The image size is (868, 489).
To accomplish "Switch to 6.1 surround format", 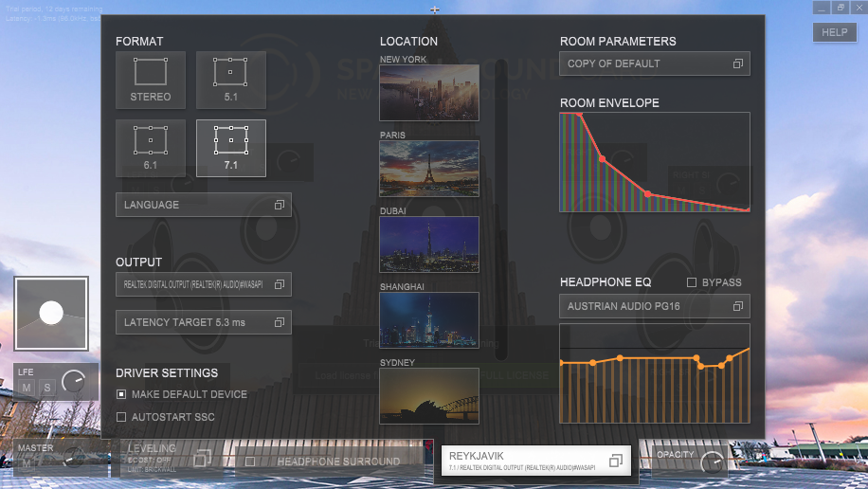I will tap(150, 148).
